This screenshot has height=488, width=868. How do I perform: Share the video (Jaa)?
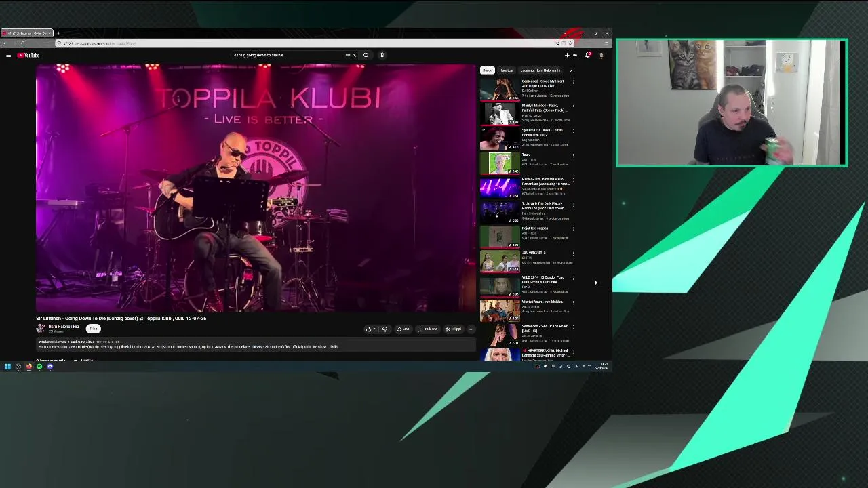[x=403, y=329]
